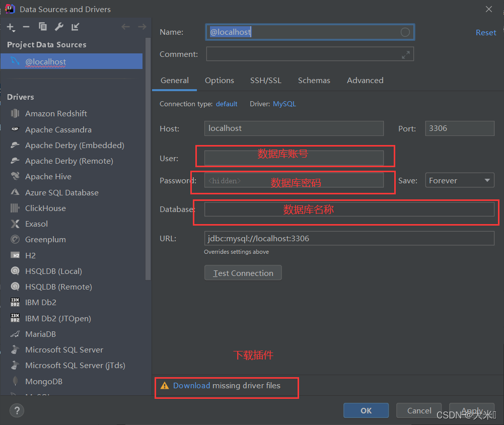
Task: Navigate back with left arrow icon
Action: [x=125, y=27]
